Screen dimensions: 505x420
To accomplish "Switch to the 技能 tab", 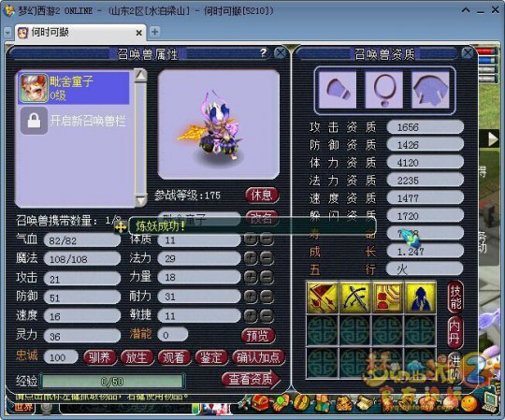I will pos(455,297).
